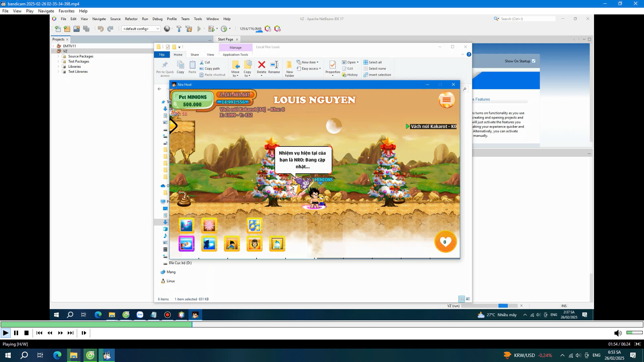The height and width of the screenshot is (362, 644).
Task: Open NetBeans Profile menu
Action: pos(172,19)
